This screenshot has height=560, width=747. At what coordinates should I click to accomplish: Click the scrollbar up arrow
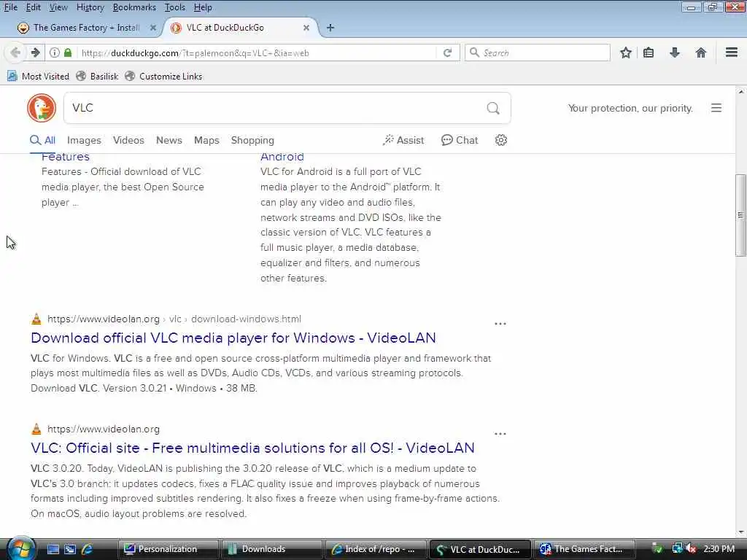[x=740, y=91]
